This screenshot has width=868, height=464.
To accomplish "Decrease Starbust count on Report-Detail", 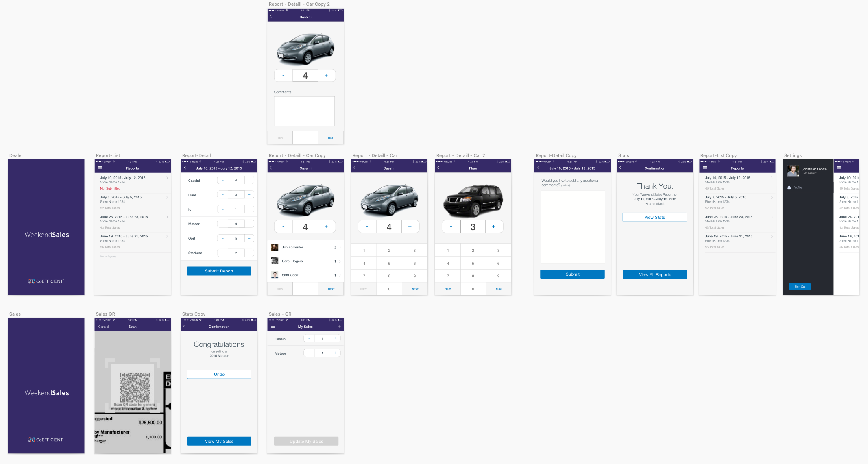I will point(223,253).
